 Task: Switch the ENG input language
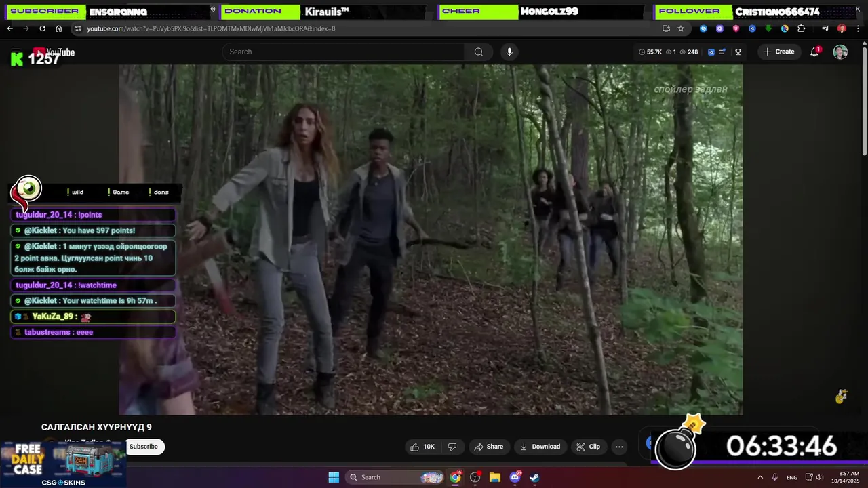[x=791, y=477]
